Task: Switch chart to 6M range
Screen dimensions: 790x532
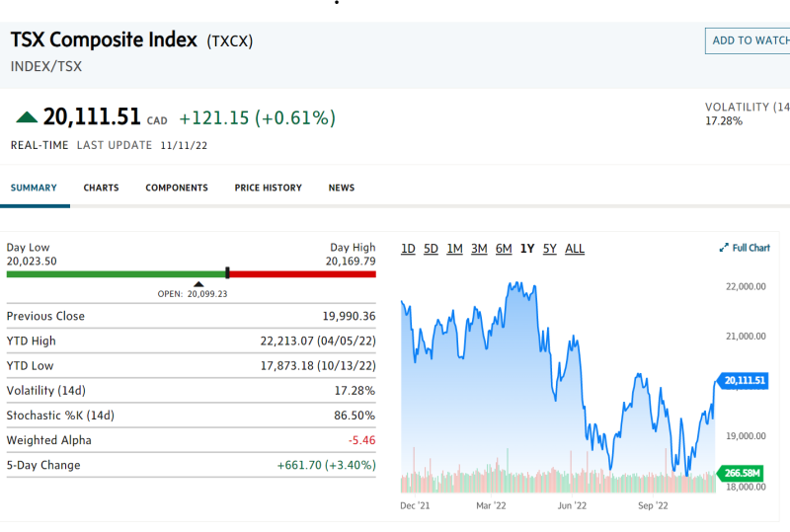Action: click(504, 249)
